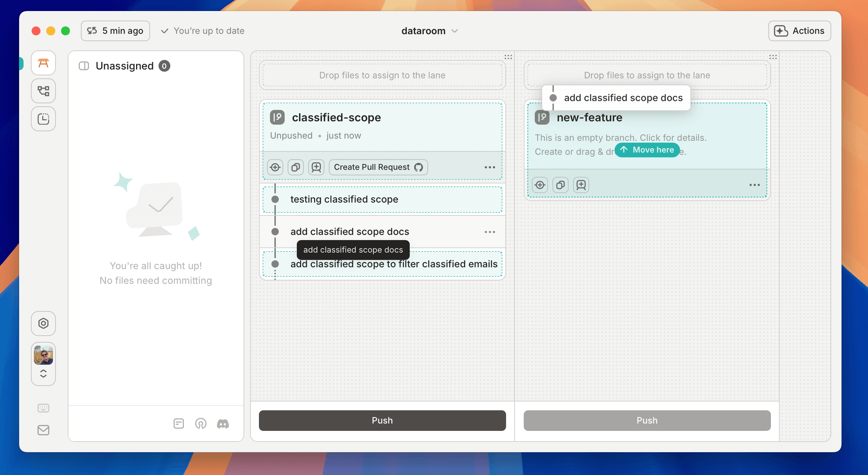Screen dimensions: 868x475
Task: Open new-feature branch three-dot menu
Action: 754,185
